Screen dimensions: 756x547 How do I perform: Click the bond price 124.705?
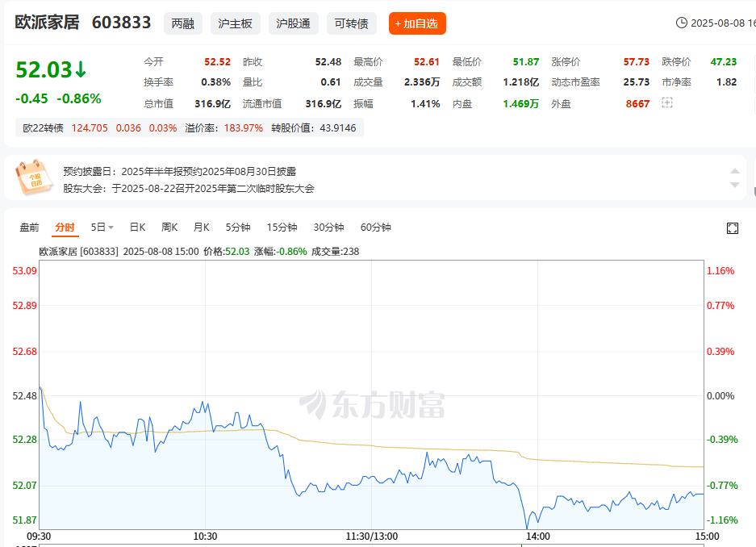click(x=90, y=128)
